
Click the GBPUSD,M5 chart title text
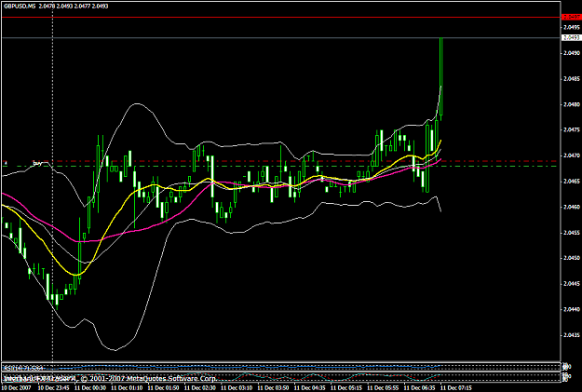click(x=20, y=6)
